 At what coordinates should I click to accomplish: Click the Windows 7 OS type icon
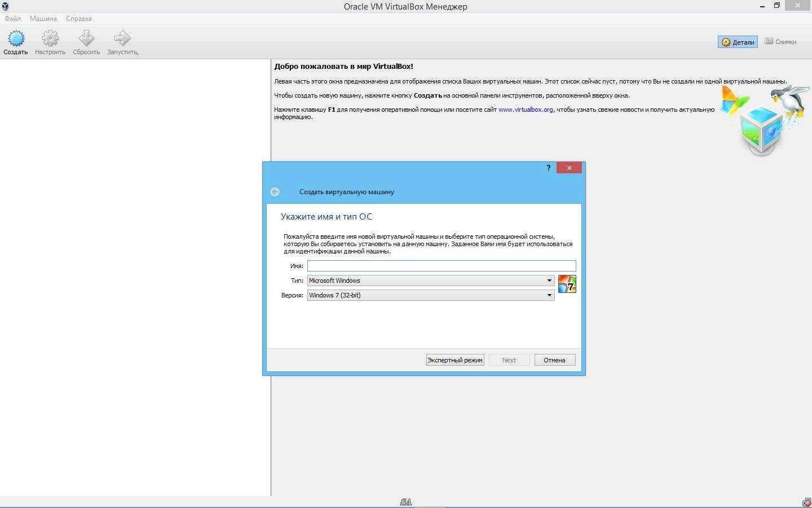567,284
